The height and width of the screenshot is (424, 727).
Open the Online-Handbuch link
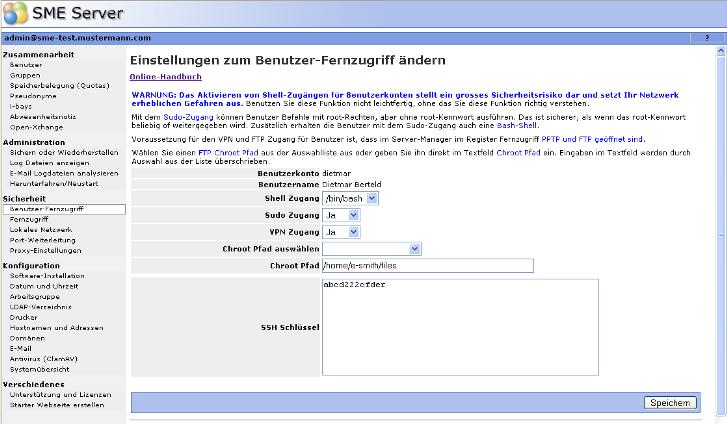coord(166,77)
